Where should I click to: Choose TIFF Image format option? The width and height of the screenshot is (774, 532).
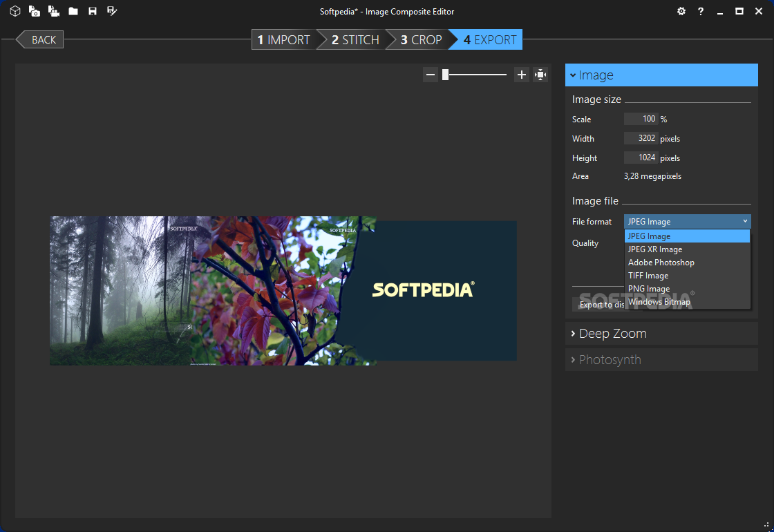pyautogui.click(x=687, y=276)
